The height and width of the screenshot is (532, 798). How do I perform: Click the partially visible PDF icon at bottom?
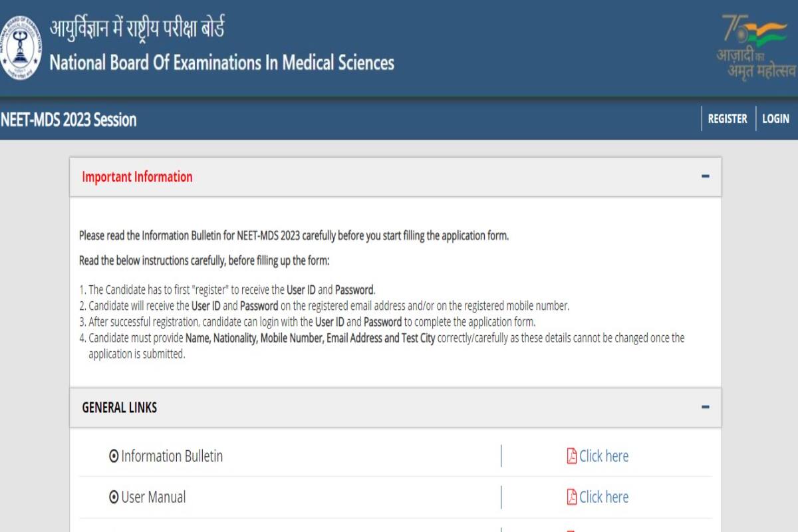coord(570,529)
